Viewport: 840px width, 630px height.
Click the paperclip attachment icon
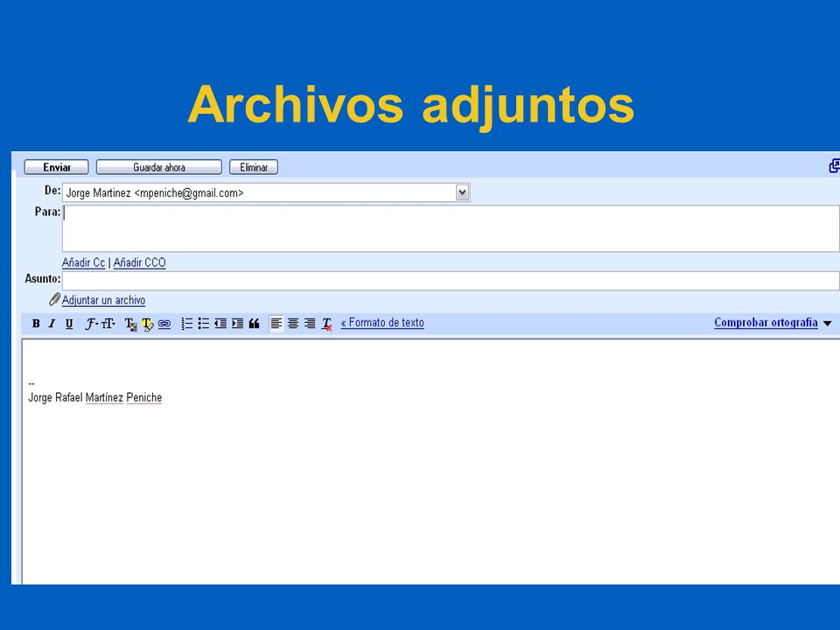[x=54, y=299]
